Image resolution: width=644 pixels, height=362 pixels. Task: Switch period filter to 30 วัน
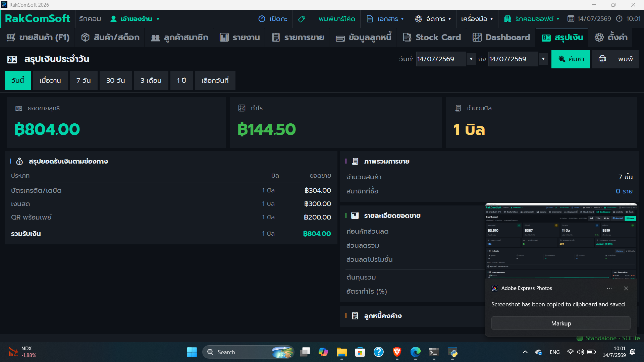tap(116, 80)
